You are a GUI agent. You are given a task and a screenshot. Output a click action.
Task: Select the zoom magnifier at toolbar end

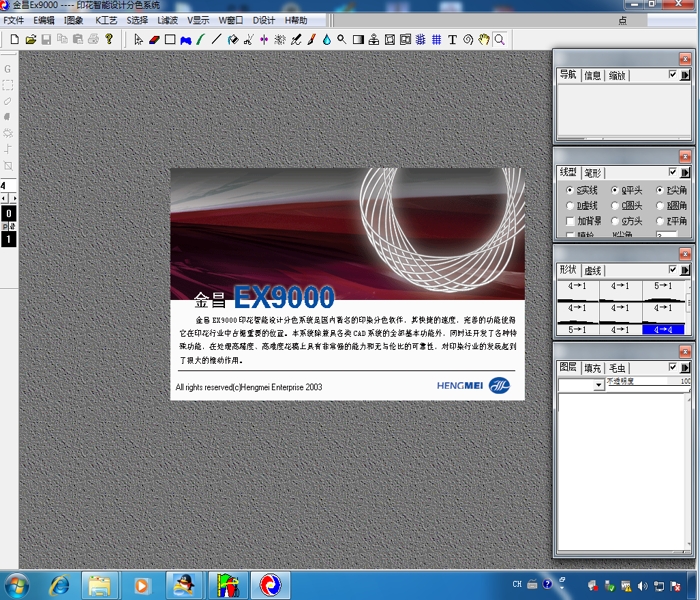500,40
